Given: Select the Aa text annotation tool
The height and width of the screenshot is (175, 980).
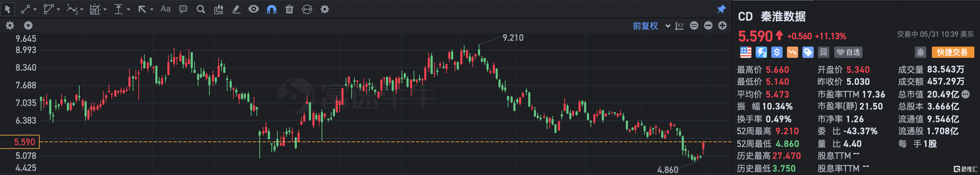Looking at the screenshot, I should (x=166, y=9).
